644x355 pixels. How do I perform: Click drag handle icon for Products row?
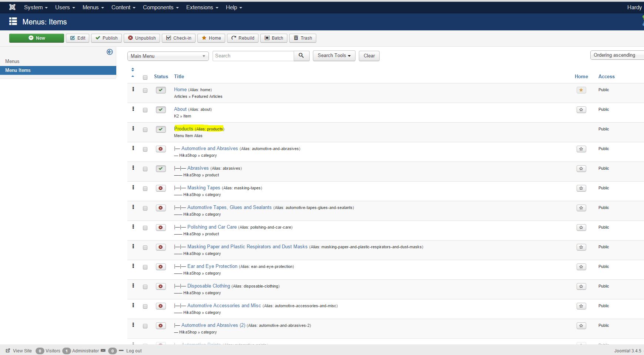[x=133, y=128]
